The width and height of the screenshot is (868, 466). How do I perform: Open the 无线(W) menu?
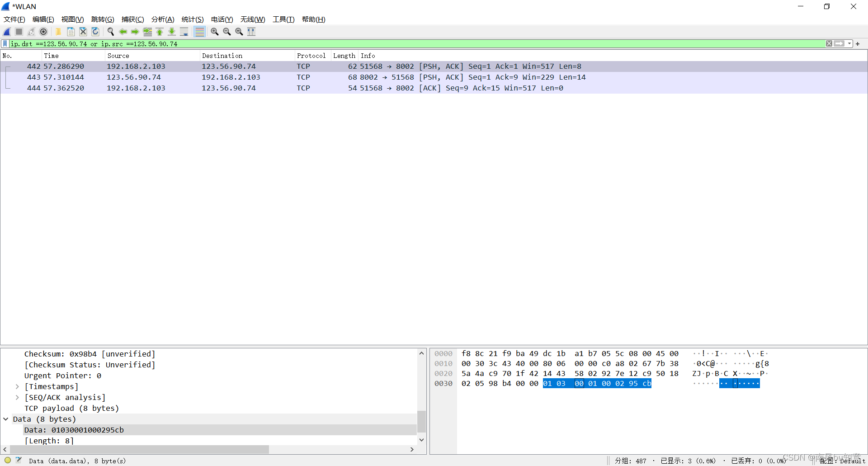click(253, 19)
